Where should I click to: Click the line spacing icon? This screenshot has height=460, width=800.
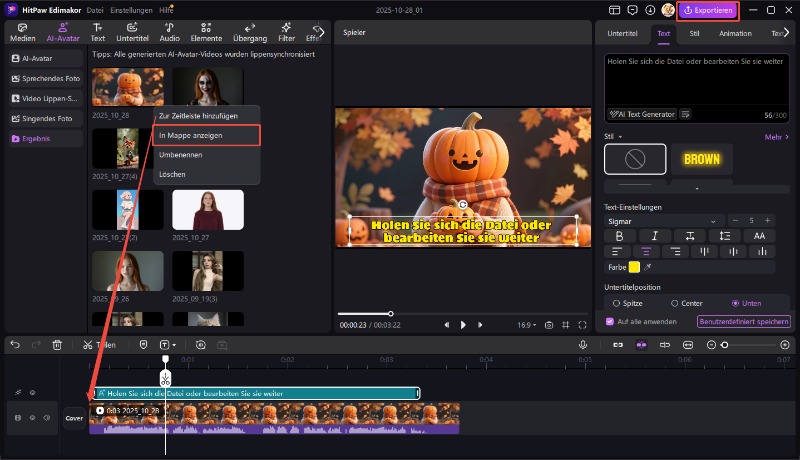click(x=724, y=236)
